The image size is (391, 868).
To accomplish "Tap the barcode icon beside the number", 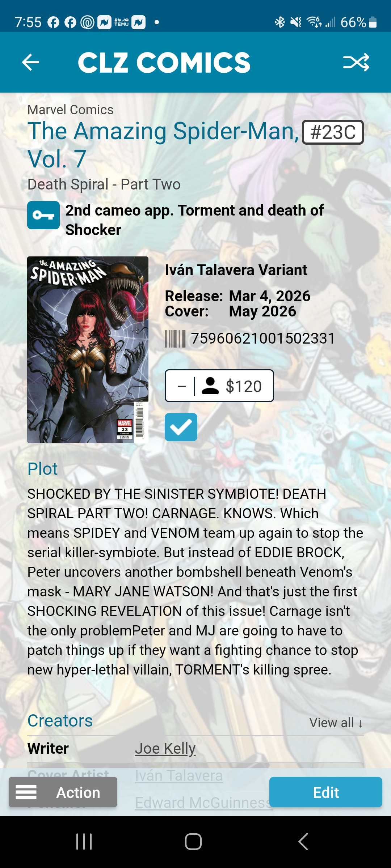I will pyautogui.click(x=175, y=339).
